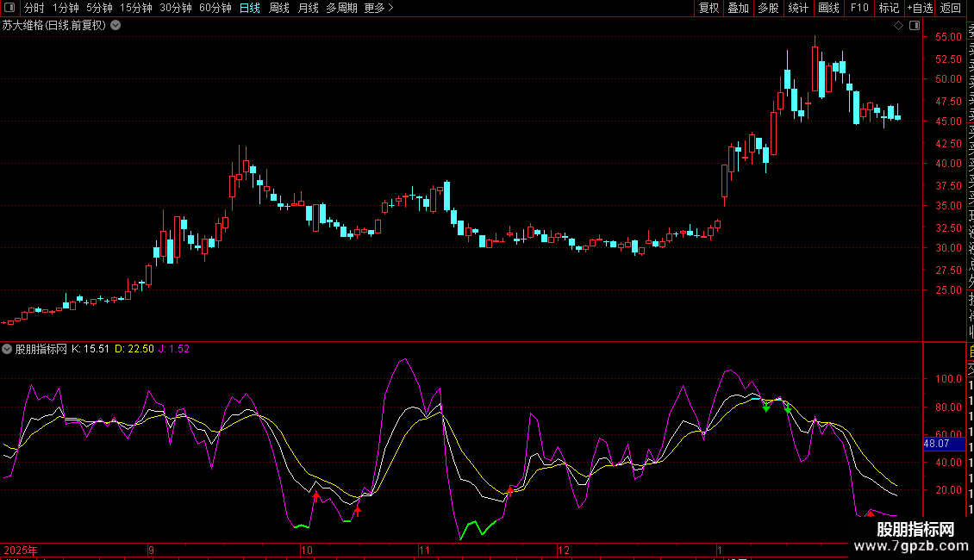Toggle the 复权 price adjustment option
The image size is (974, 560).
point(709,8)
